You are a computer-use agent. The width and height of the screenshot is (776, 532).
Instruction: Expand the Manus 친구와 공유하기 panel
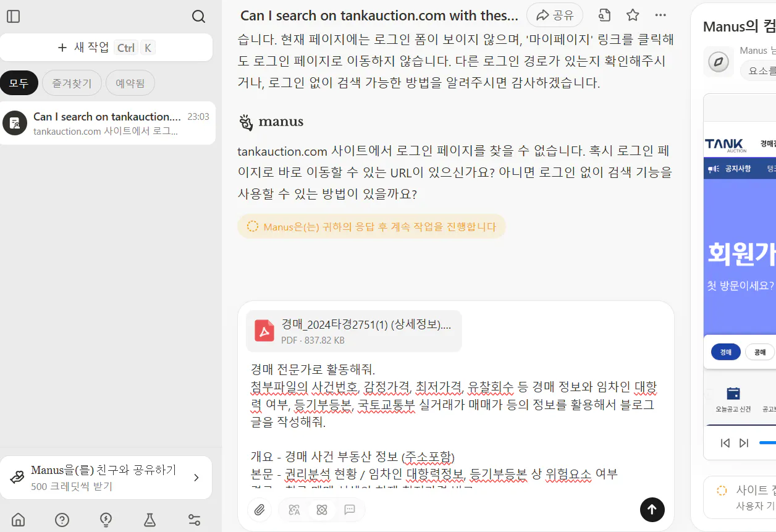(197, 477)
